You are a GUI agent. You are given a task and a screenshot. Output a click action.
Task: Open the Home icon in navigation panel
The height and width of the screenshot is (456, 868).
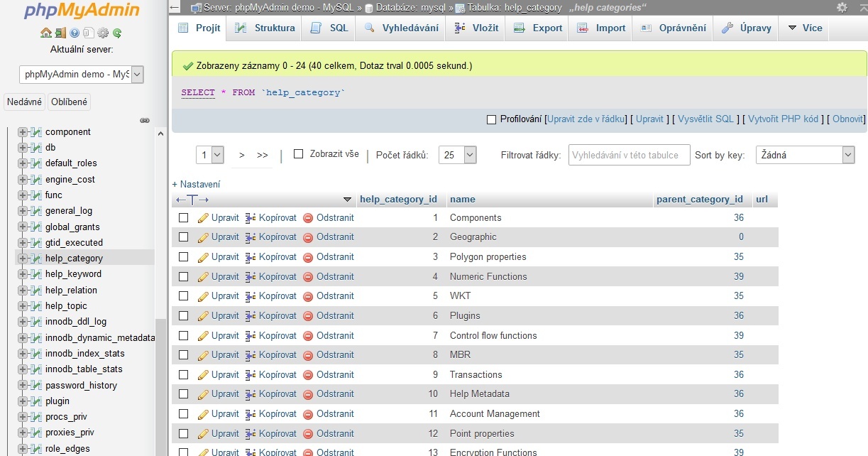46,33
